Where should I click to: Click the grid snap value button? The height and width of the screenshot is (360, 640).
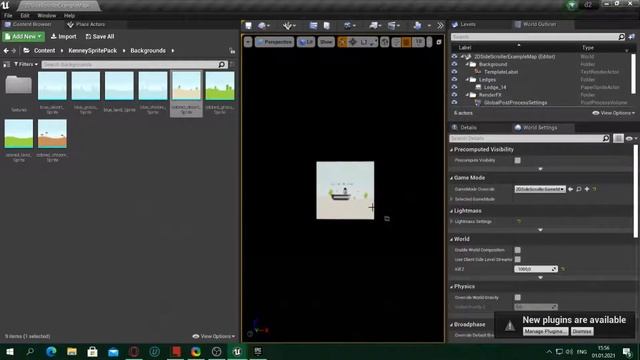click(x=418, y=42)
